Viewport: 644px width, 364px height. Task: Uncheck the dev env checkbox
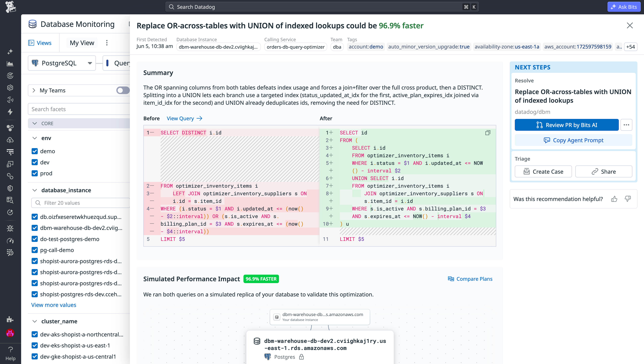click(34, 162)
